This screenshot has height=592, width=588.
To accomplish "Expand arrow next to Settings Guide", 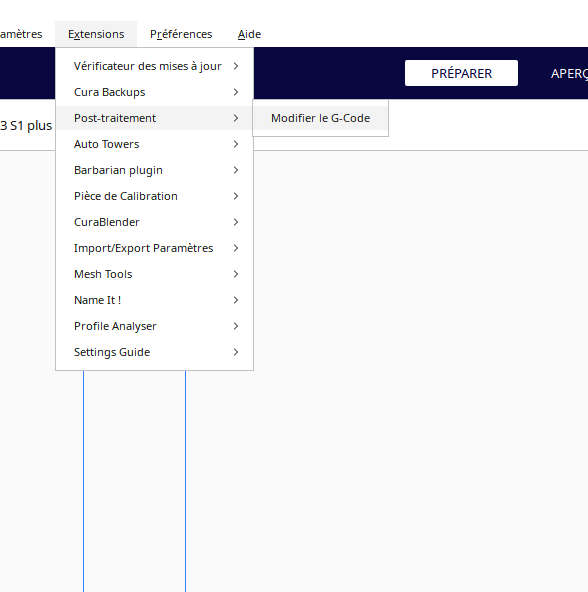I will [x=236, y=352].
